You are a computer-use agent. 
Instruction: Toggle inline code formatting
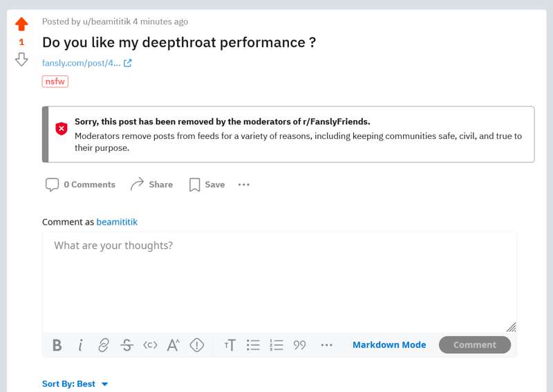click(150, 345)
